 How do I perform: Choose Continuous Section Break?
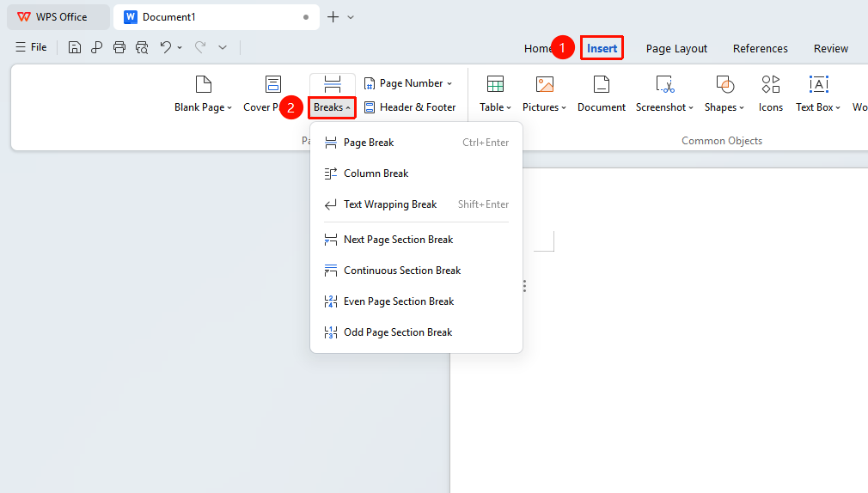(416, 271)
